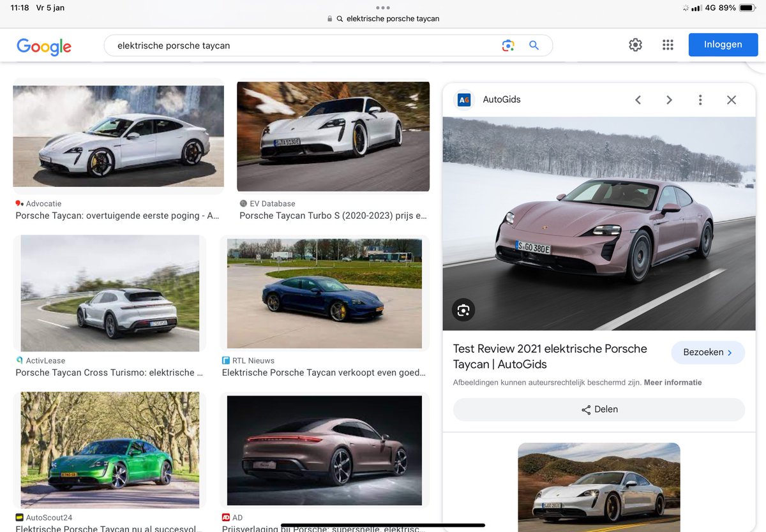766x532 pixels.
Task: Open the EV Database Taycan Turbo S thumbnail
Action: click(x=333, y=137)
